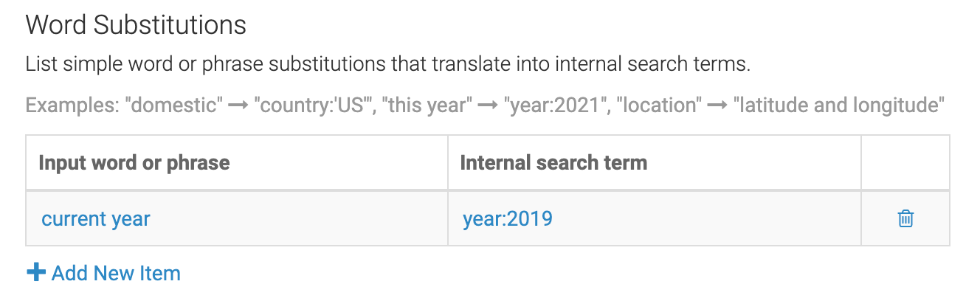Viewport: 980px width, 301px height.
Task: Click the arrow after the "this year" example
Action: 488,105
